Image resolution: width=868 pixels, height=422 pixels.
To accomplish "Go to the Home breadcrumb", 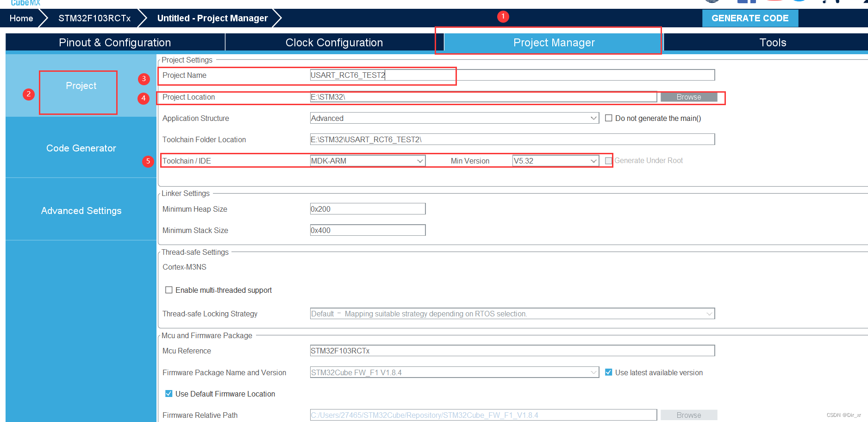I will tap(21, 18).
